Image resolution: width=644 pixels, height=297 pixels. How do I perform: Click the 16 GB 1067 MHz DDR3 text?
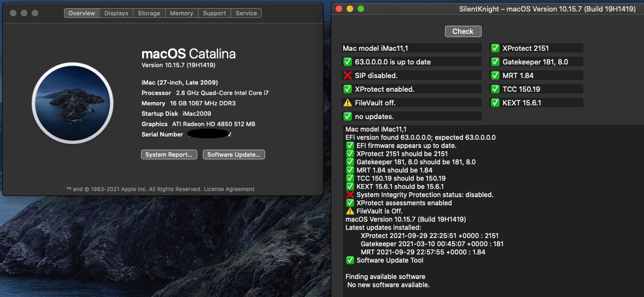pyautogui.click(x=203, y=103)
